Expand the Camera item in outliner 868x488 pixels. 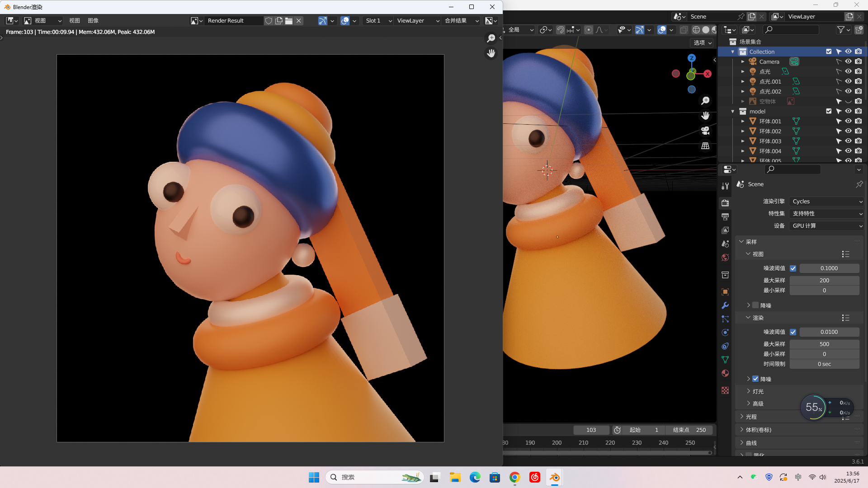(x=743, y=61)
